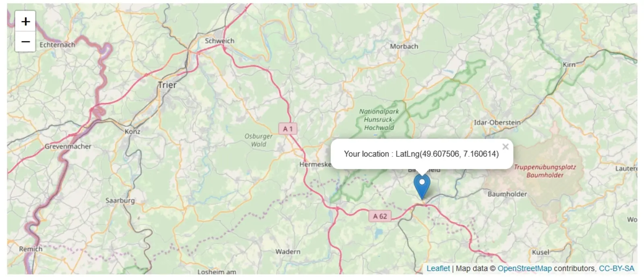Zoom out with the minus button
The image size is (644, 277).
pos(25,42)
